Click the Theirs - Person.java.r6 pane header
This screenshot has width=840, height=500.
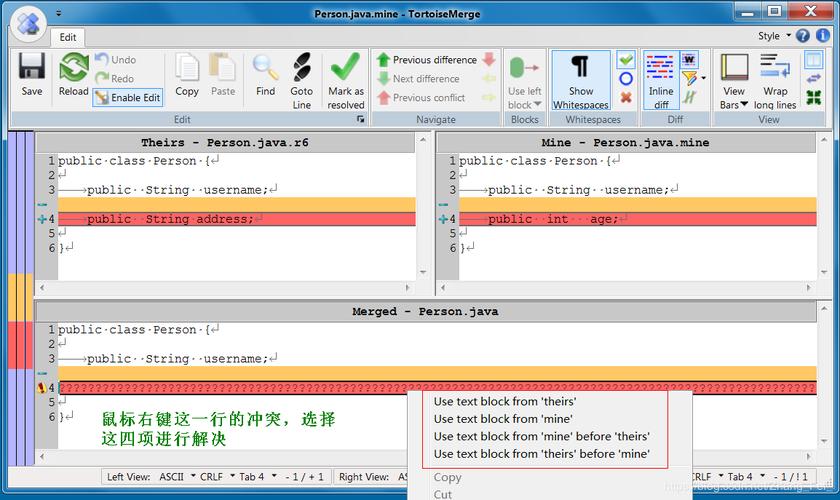(224, 143)
